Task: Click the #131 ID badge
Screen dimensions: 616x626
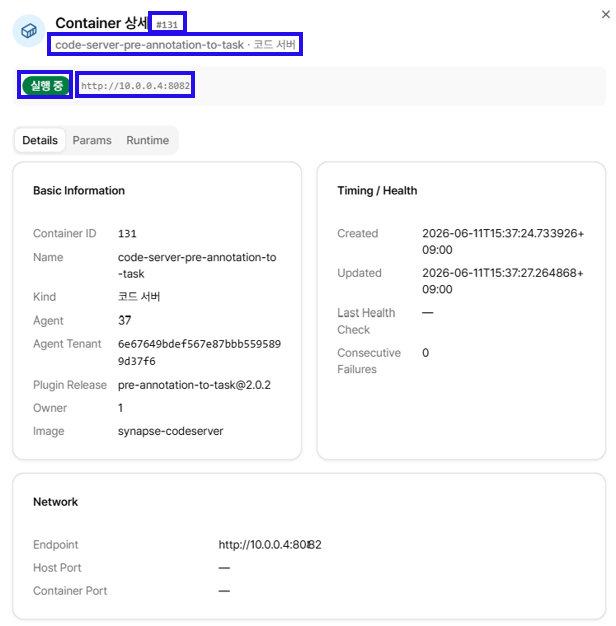Action: pyautogui.click(x=167, y=24)
